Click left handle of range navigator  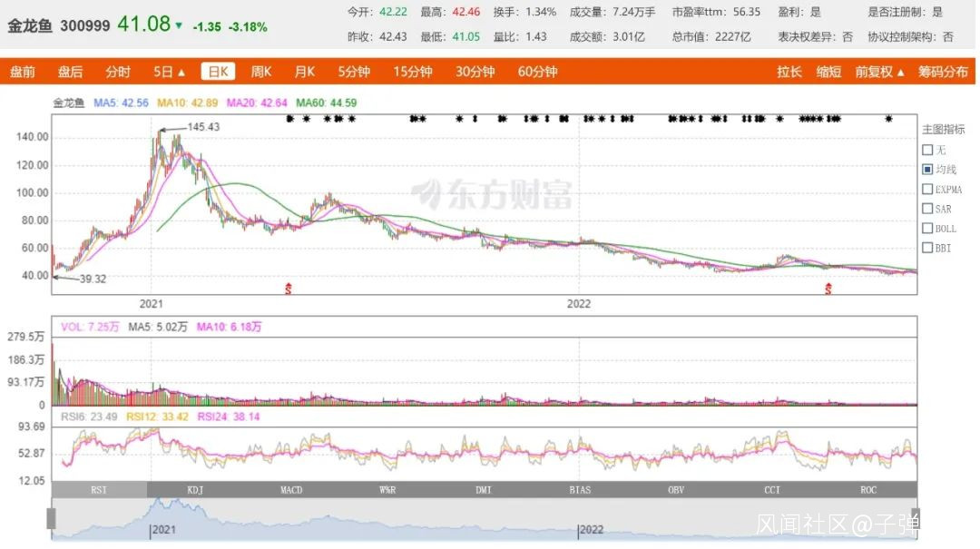(51, 518)
